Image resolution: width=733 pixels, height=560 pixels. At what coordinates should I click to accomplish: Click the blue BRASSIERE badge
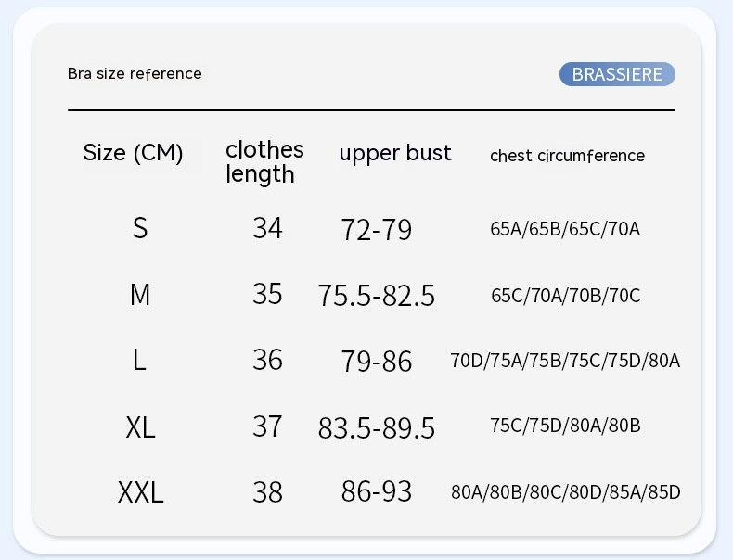[617, 74]
